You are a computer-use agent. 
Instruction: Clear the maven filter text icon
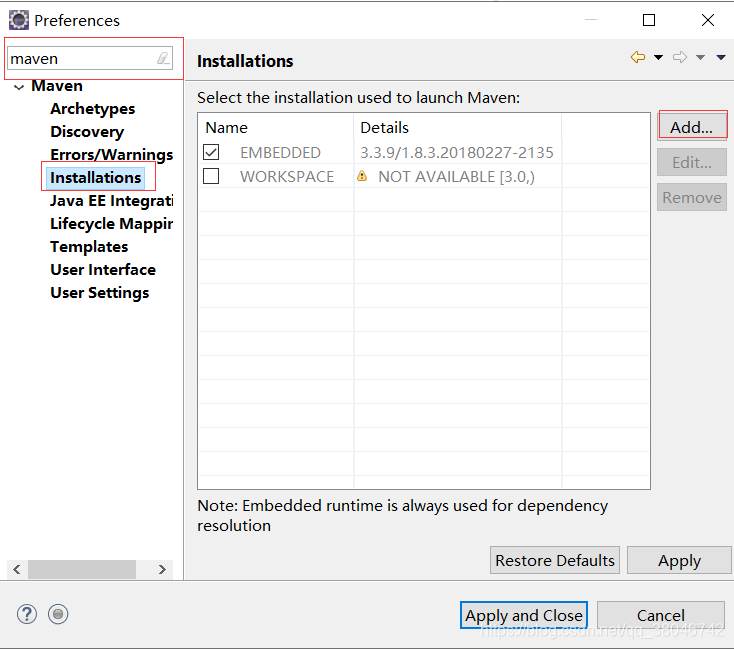point(163,59)
